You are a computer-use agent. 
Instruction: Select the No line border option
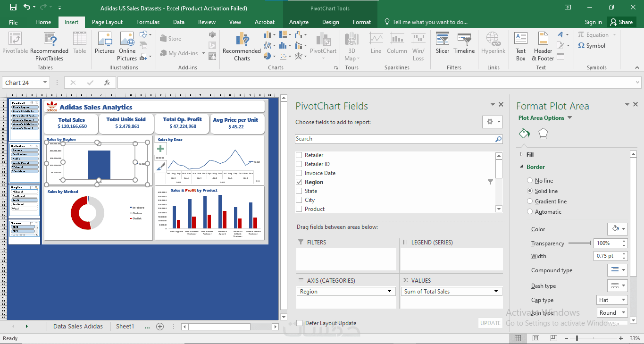530,181
